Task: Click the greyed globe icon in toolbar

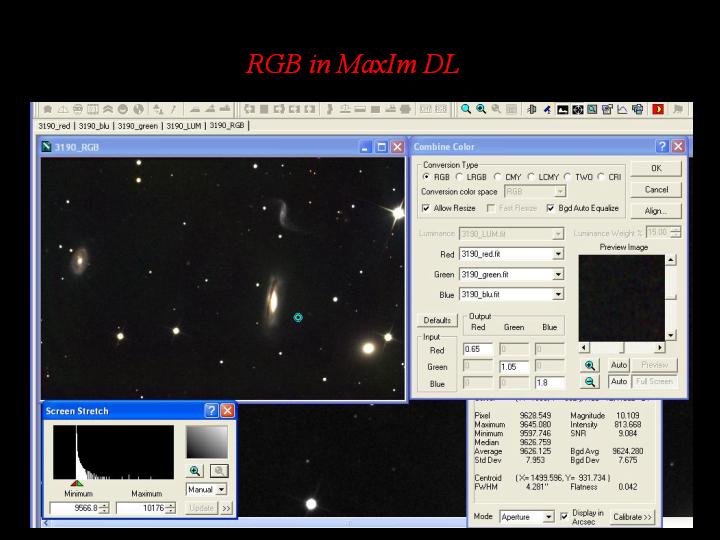Action: 138,109
